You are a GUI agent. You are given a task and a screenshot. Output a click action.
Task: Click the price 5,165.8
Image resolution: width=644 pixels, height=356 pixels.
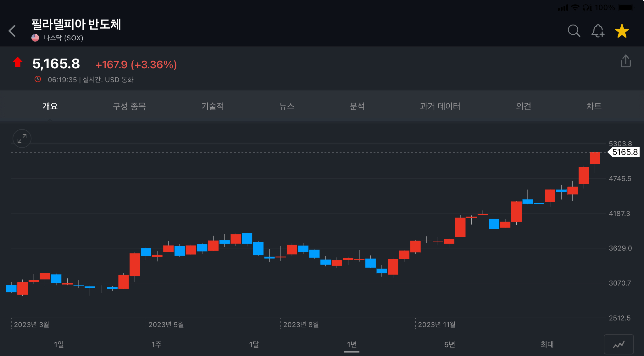pyautogui.click(x=56, y=64)
